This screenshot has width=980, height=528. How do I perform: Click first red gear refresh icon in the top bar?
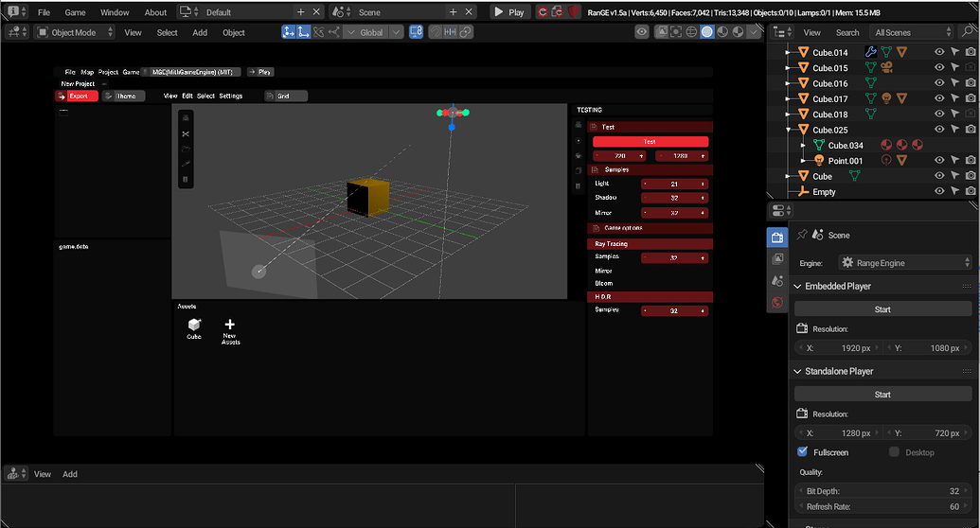[x=543, y=12]
